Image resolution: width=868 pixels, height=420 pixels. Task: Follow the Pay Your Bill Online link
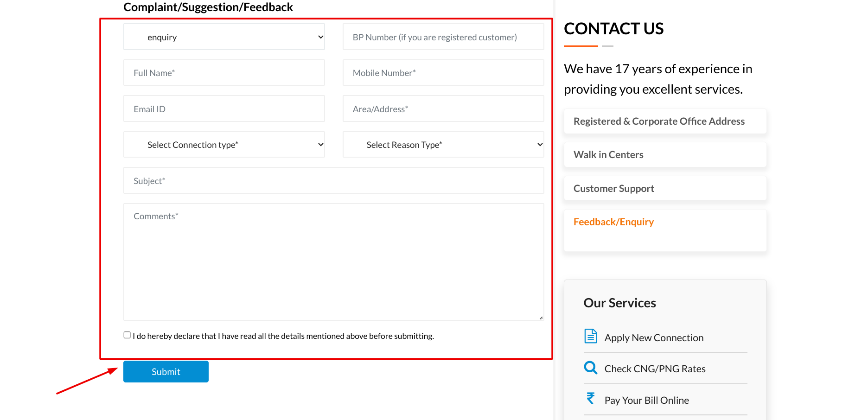[646, 401]
